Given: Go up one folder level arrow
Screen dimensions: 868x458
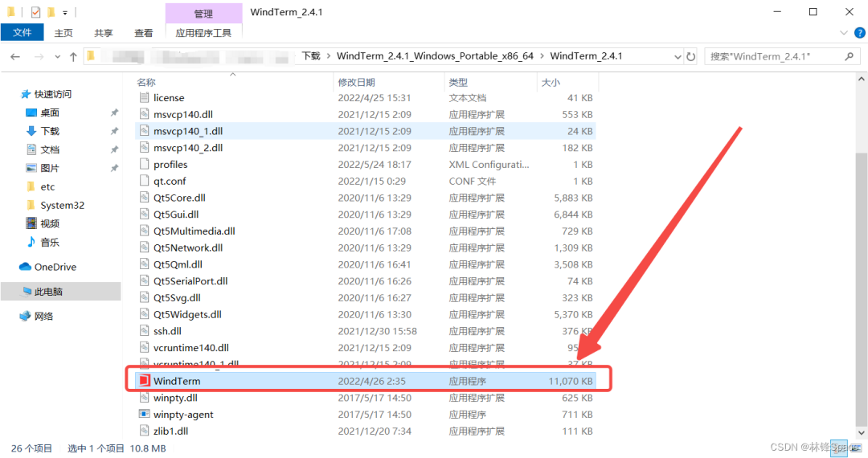Looking at the screenshot, I should coord(73,56).
